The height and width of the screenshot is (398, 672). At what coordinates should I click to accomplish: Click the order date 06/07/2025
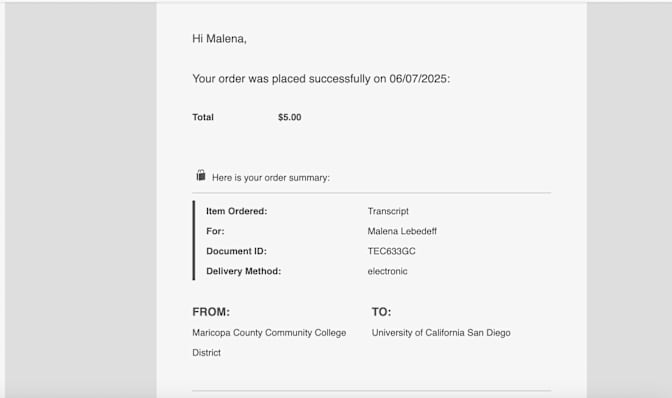tap(418, 79)
